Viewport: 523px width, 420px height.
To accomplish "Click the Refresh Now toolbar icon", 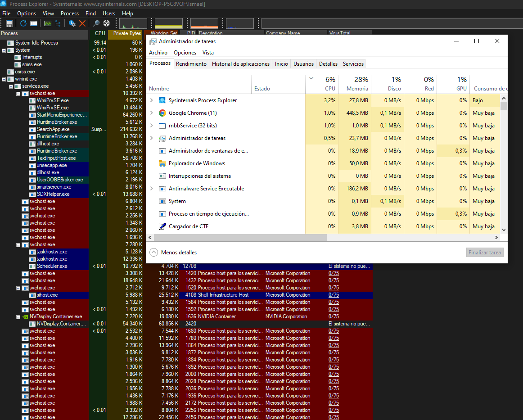I will 23,23.
